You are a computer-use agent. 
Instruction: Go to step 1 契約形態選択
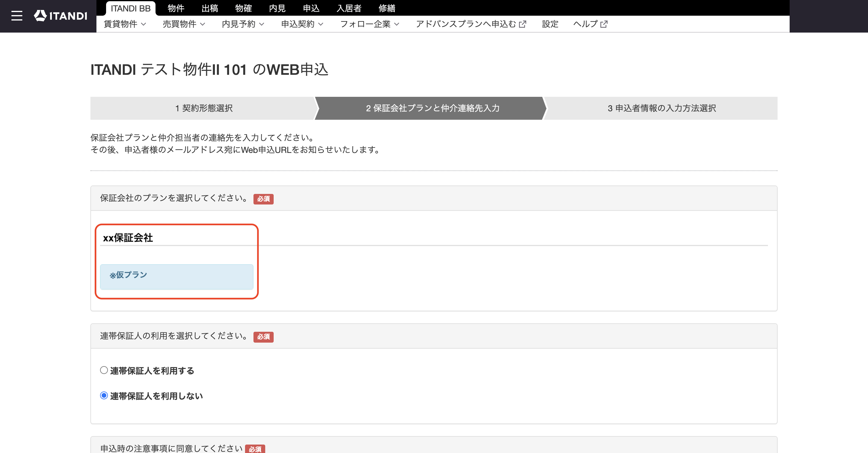(x=204, y=108)
